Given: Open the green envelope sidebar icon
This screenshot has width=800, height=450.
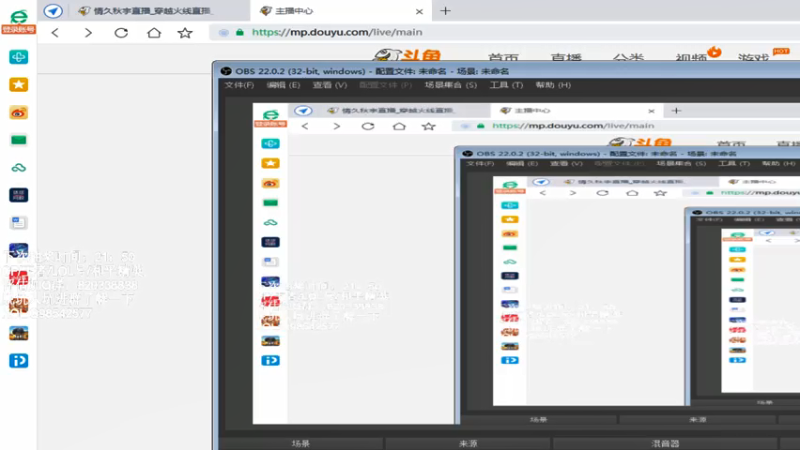Looking at the screenshot, I should coord(18,140).
